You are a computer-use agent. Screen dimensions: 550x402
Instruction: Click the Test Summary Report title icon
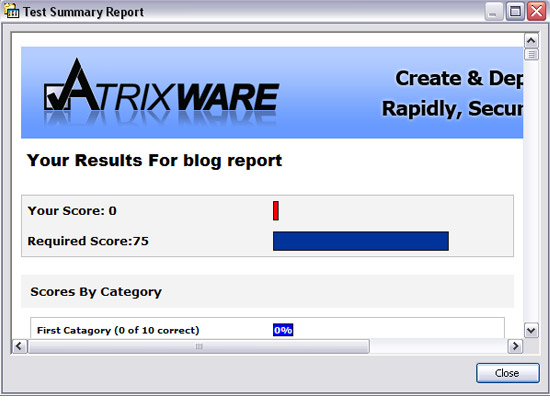click(x=12, y=11)
